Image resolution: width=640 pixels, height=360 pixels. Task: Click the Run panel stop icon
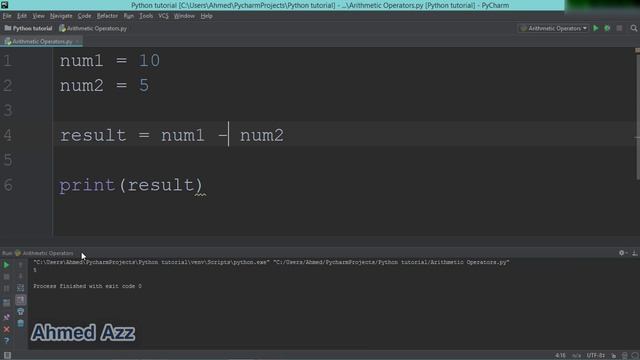[6, 277]
